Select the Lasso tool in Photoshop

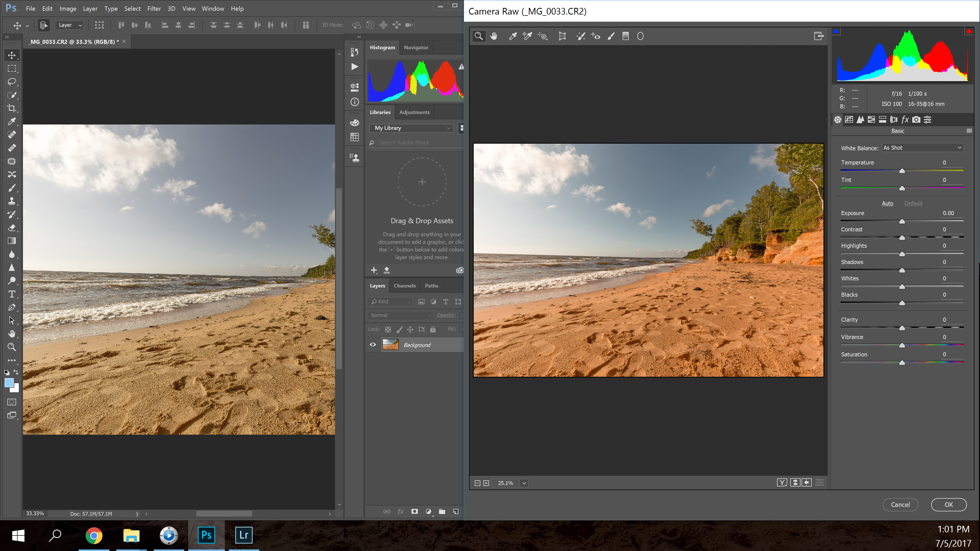click(12, 82)
